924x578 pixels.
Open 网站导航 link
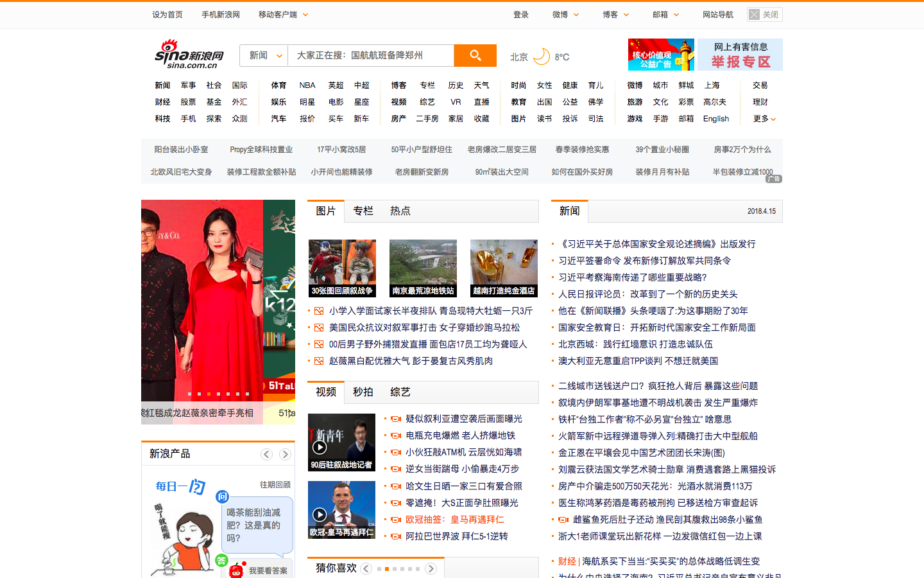[718, 14]
